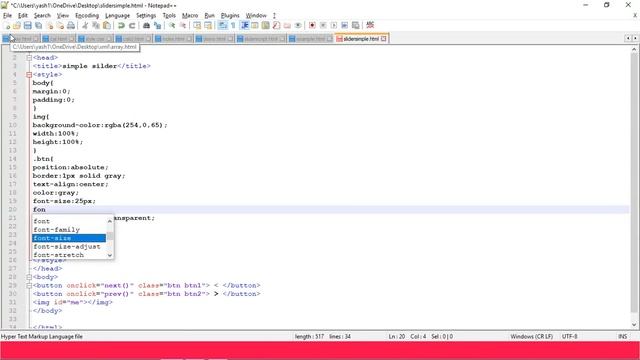Click the Zoom Out toolbar icon
The image size is (640, 360).
pyautogui.click(x=183, y=25)
